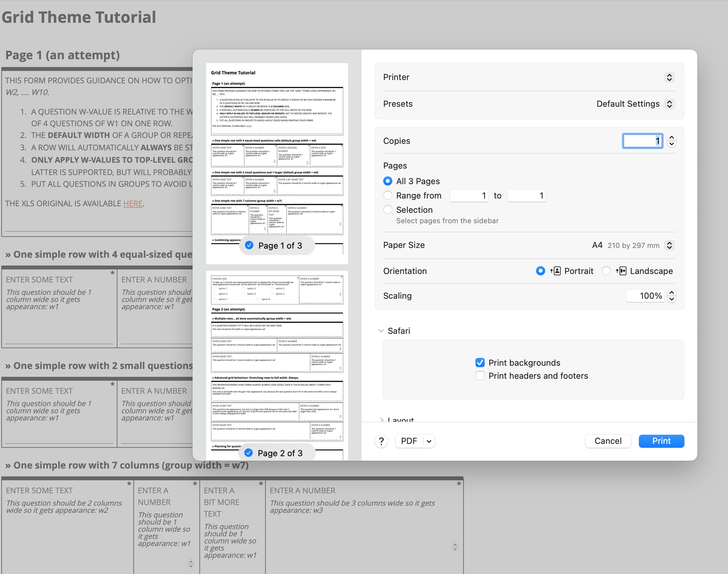Click the Cancel button
The height and width of the screenshot is (574, 728).
click(x=608, y=441)
